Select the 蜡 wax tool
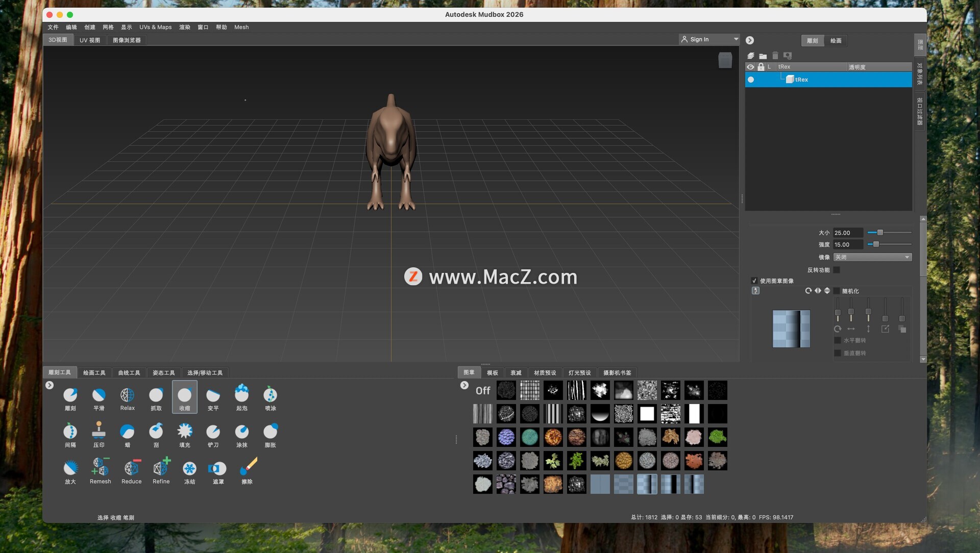The height and width of the screenshot is (553, 980). (x=128, y=435)
